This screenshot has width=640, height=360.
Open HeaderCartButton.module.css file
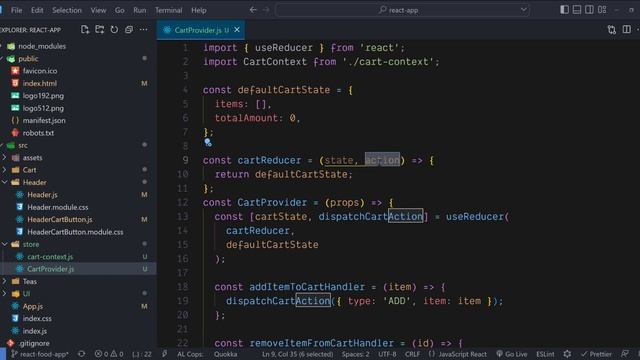click(x=75, y=232)
